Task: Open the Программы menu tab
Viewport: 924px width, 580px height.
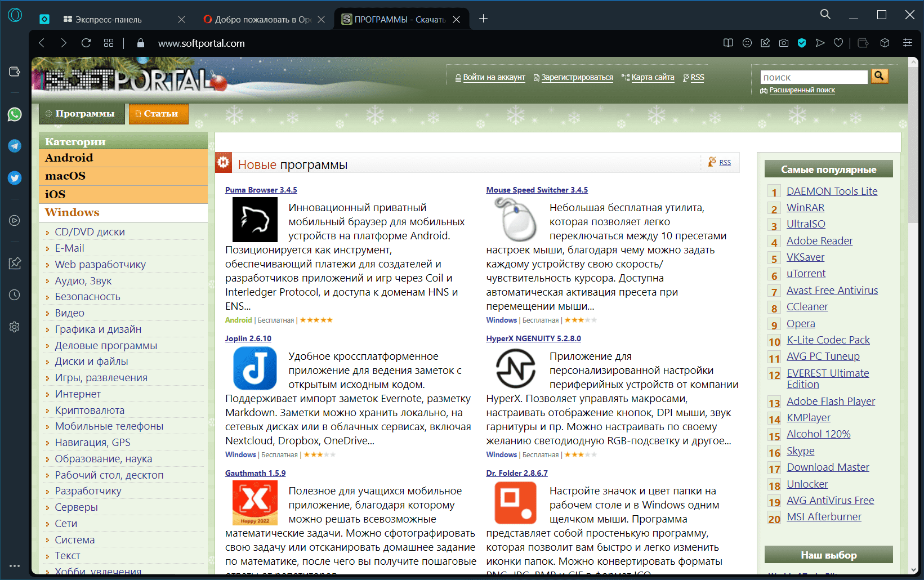Action: coord(81,114)
